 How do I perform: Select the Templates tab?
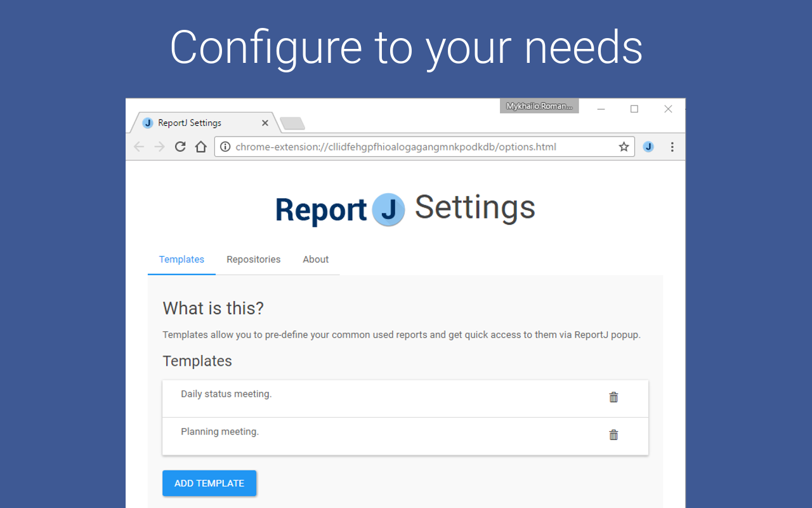click(x=181, y=259)
